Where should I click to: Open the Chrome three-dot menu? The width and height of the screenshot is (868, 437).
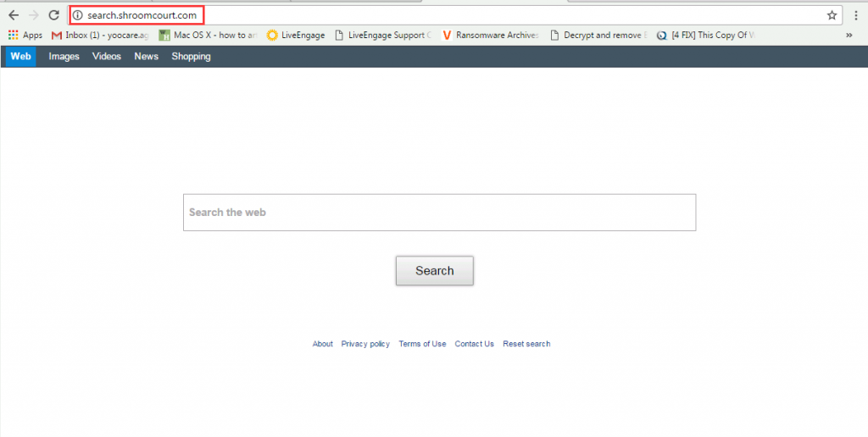pyautogui.click(x=856, y=15)
